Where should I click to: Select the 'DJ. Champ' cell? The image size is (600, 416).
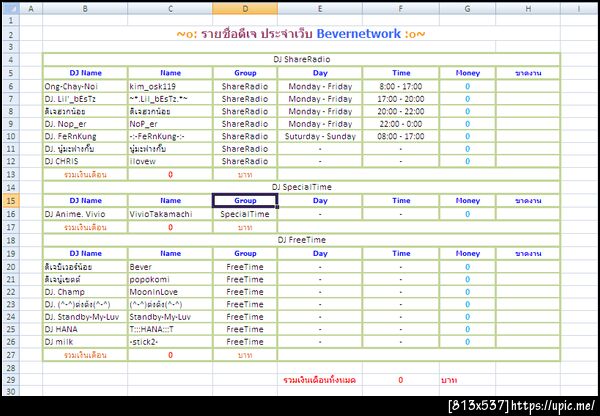pos(85,292)
